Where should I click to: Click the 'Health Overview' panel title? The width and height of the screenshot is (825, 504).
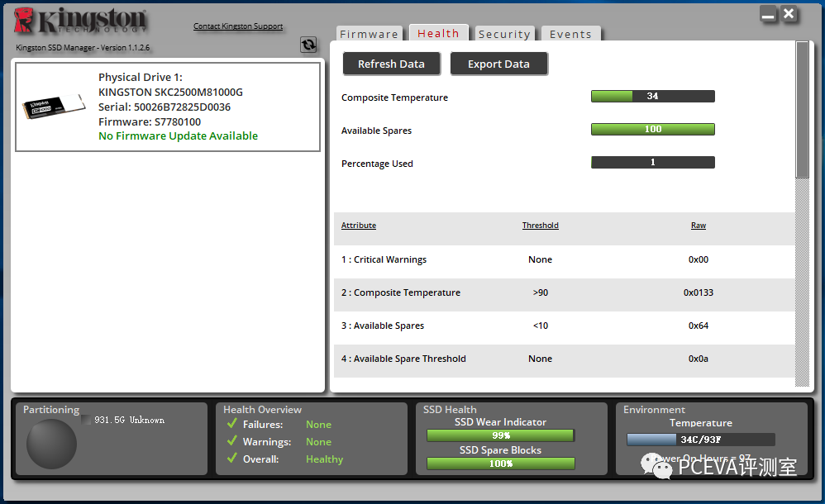[262, 409]
